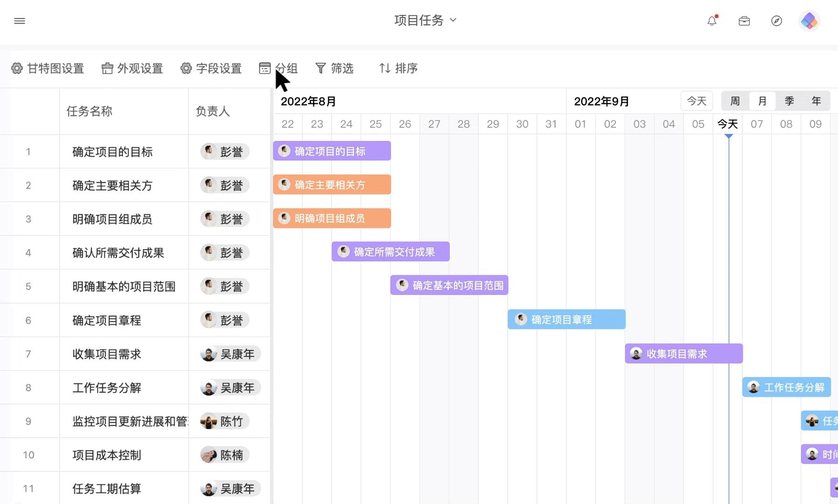The width and height of the screenshot is (838, 504).
Task: Select the 月 month view tab
Action: click(x=762, y=101)
